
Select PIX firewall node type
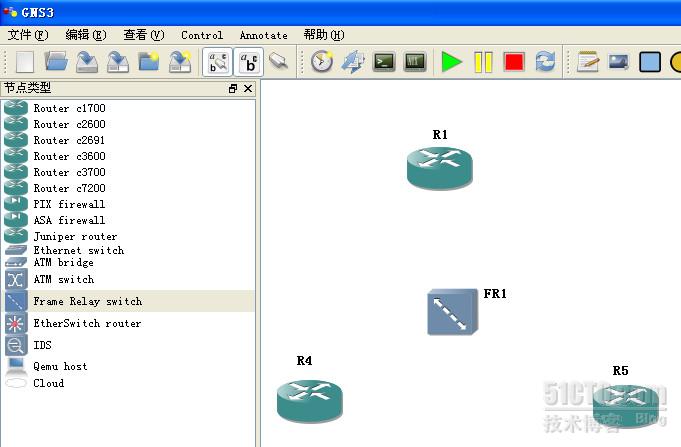tap(129, 204)
